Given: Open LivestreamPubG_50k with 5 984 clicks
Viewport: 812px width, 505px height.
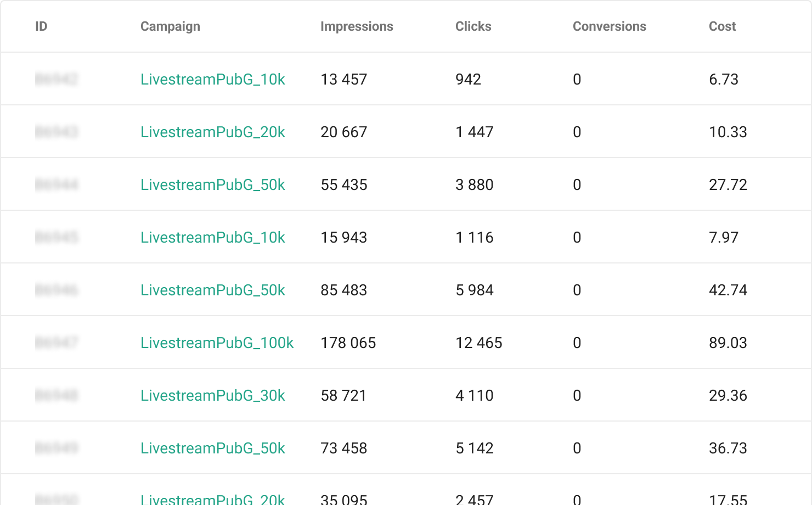Looking at the screenshot, I should 213,290.
